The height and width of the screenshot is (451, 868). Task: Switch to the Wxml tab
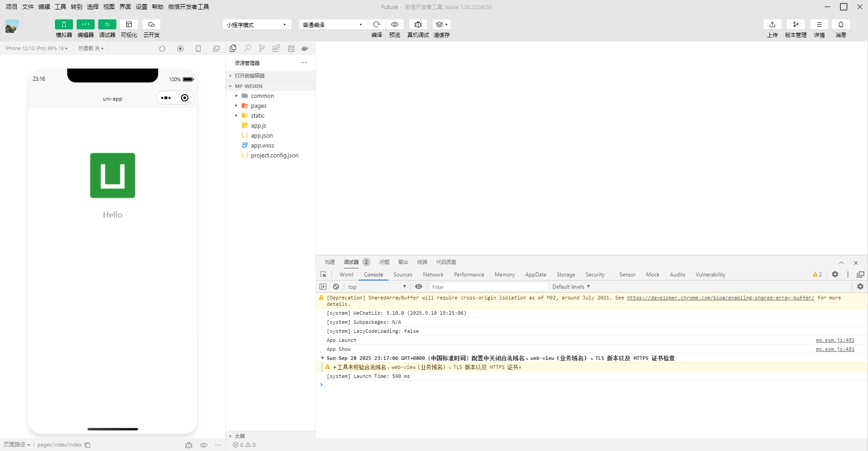tap(346, 275)
